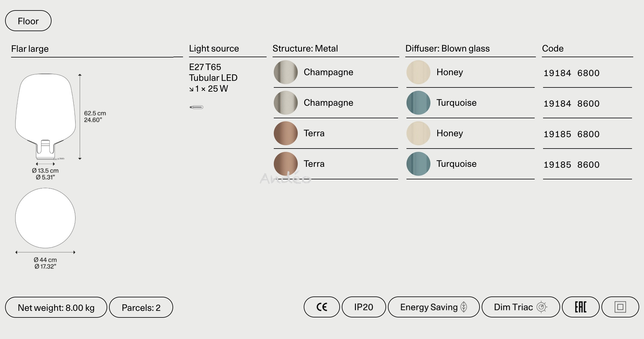
Task: Click code 19184 6800
Action: 572,73
